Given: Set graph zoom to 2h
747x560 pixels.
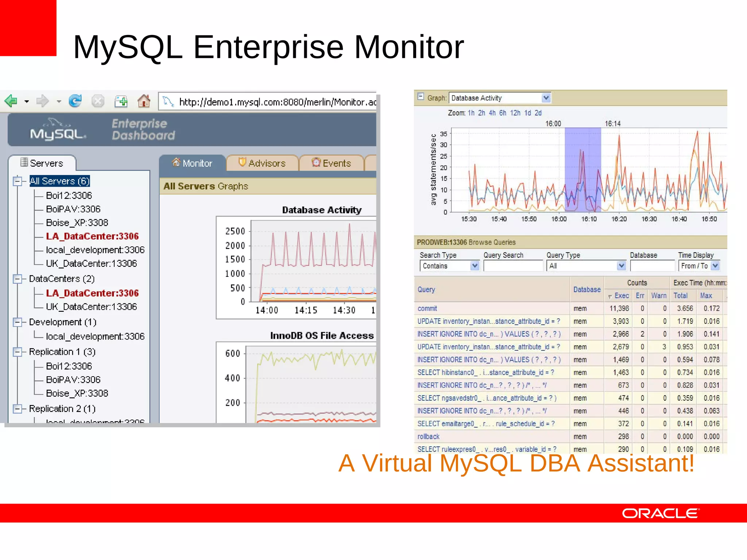Looking at the screenshot, I should tap(481, 113).
